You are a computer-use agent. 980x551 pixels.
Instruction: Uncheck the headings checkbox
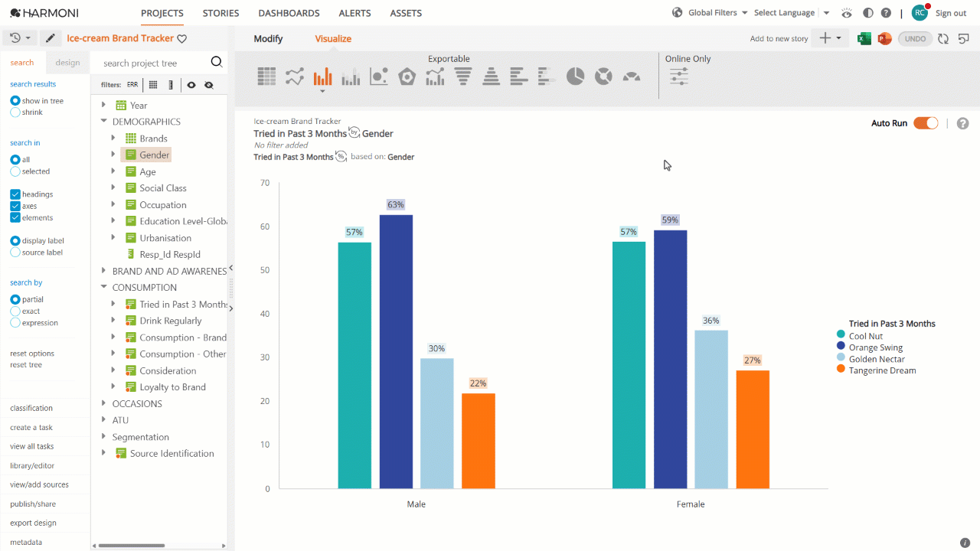point(15,194)
